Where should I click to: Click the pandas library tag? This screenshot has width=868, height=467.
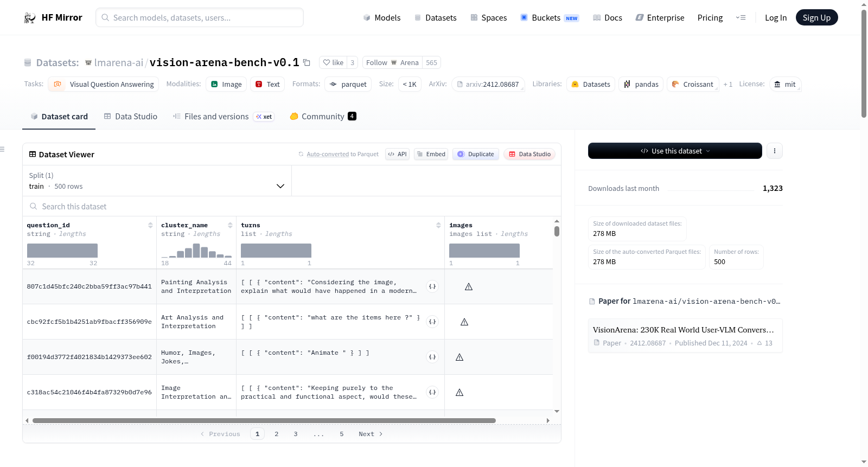pos(641,84)
